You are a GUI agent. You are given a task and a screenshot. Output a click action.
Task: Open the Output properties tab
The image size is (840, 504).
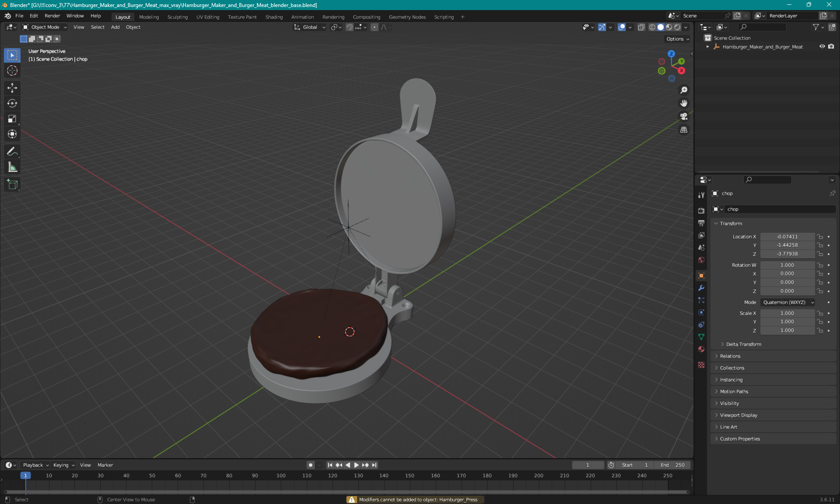pyautogui.click(x=701, y=223)
